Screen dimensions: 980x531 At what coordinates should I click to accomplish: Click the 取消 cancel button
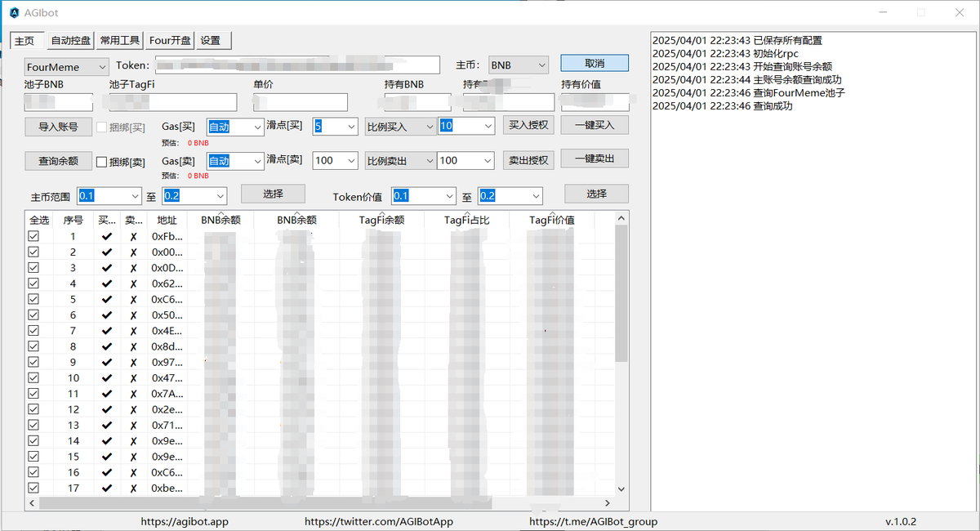(x=595, y=63)
